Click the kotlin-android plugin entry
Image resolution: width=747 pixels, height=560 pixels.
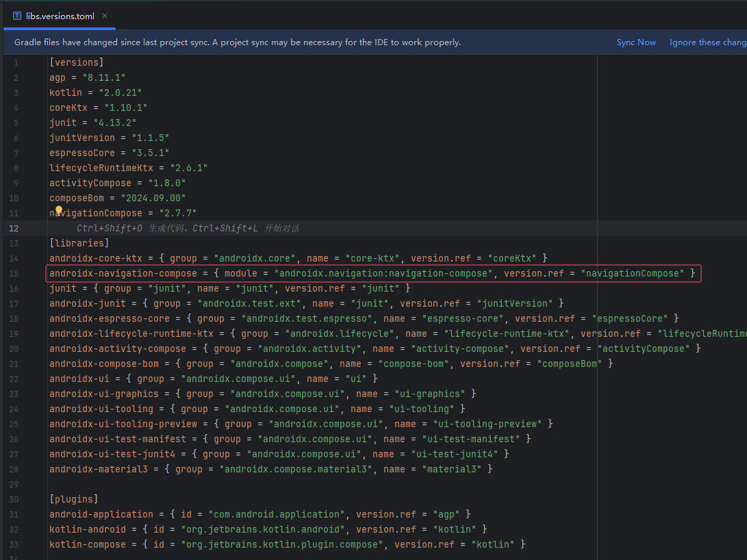(268, 529)
